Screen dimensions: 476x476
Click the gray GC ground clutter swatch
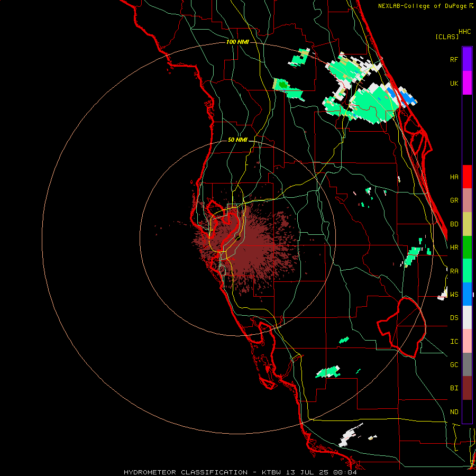(x=467, y=364)
